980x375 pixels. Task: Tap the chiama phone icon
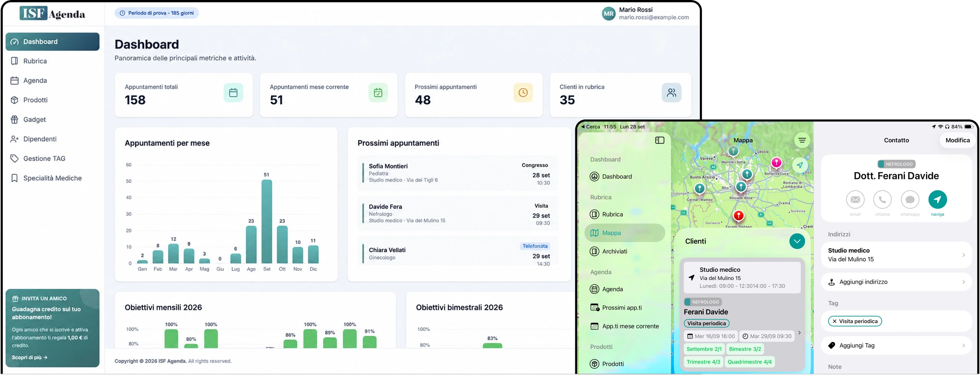[882, 200]
